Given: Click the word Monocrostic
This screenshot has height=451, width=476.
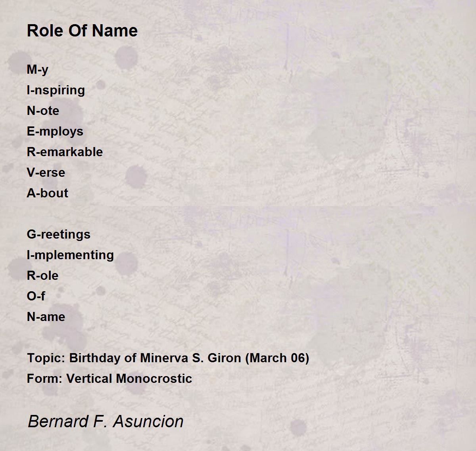Looking at the screenshot, I should (154, 378).
